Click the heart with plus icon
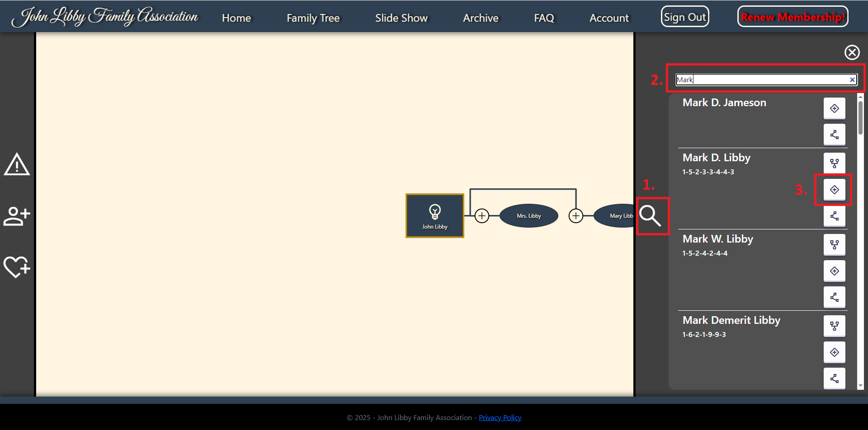 [17, 266]
